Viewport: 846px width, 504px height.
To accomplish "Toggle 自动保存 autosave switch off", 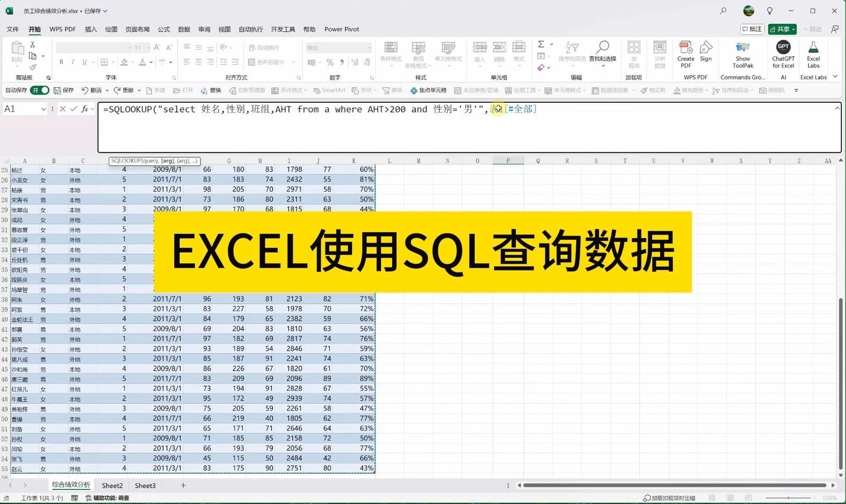I will (39, 90).
